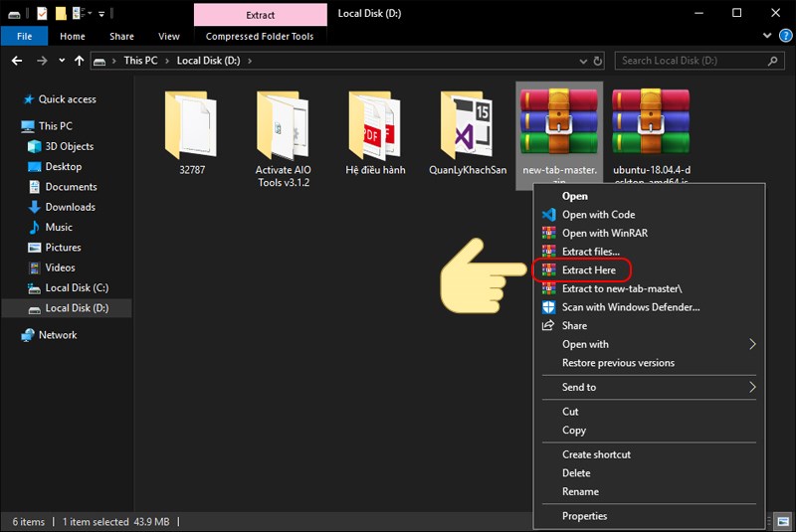Screen dimensions: 796x532
Task: Click the WinRAR icon beside Open with WinRAR
Action: pyautogui.click(x=549, y=233)
